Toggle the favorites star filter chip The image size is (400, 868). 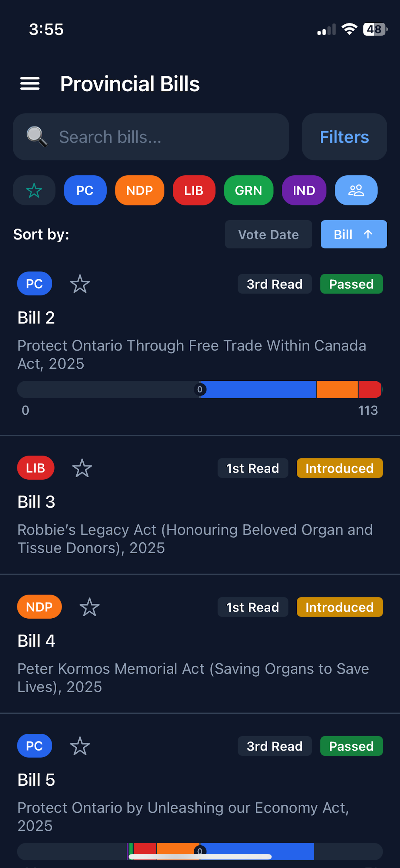pyautogui.click(x=34, y=190)
